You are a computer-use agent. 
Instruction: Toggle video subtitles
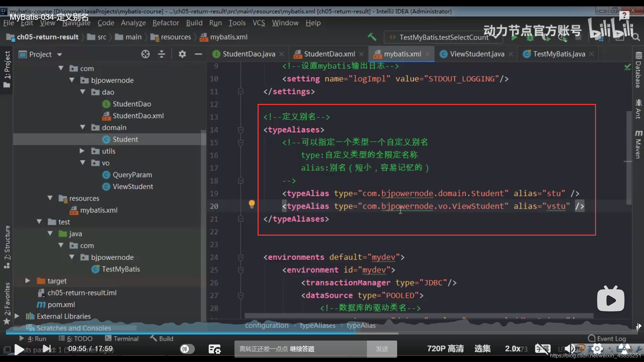(542, 349)
